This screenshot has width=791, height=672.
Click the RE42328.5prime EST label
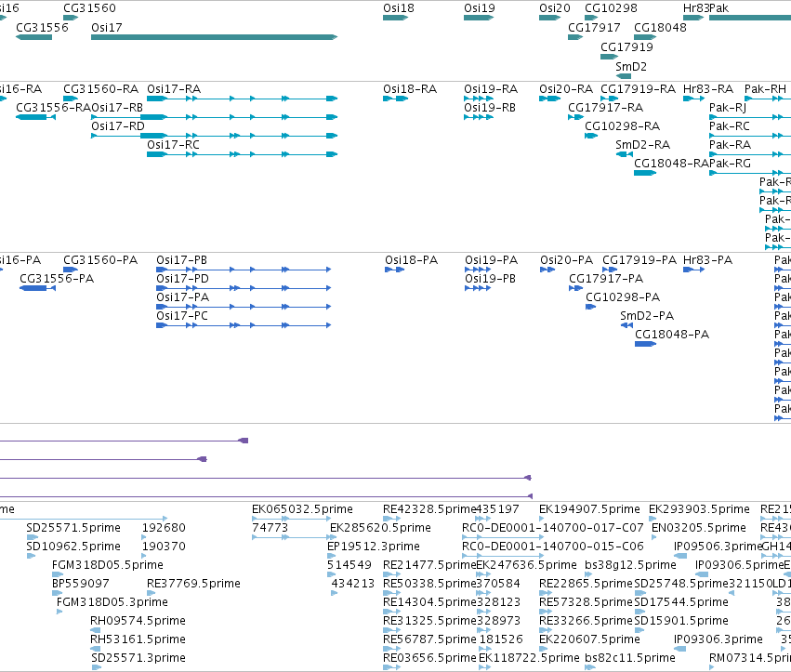pos(429,509)
